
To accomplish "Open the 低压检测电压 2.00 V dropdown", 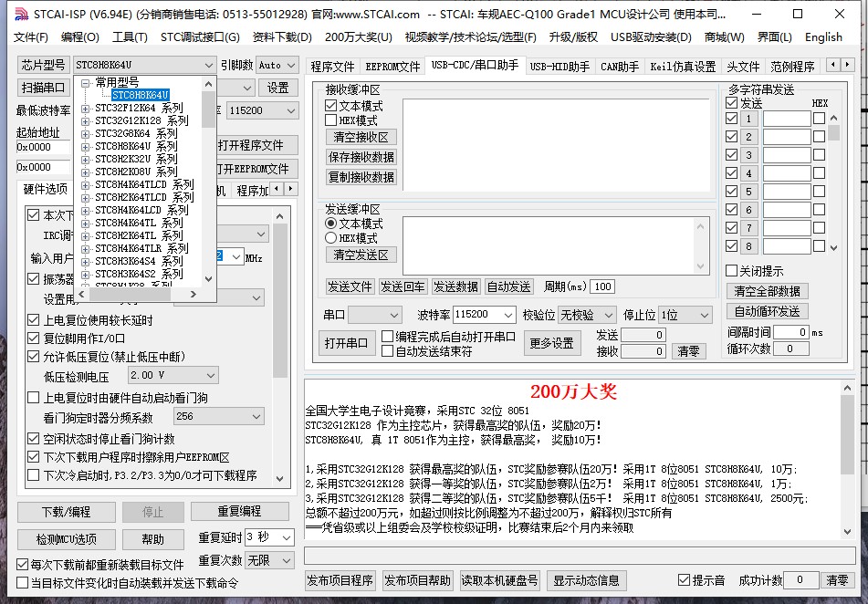I will pyautogui.click(x=210, y=375).
